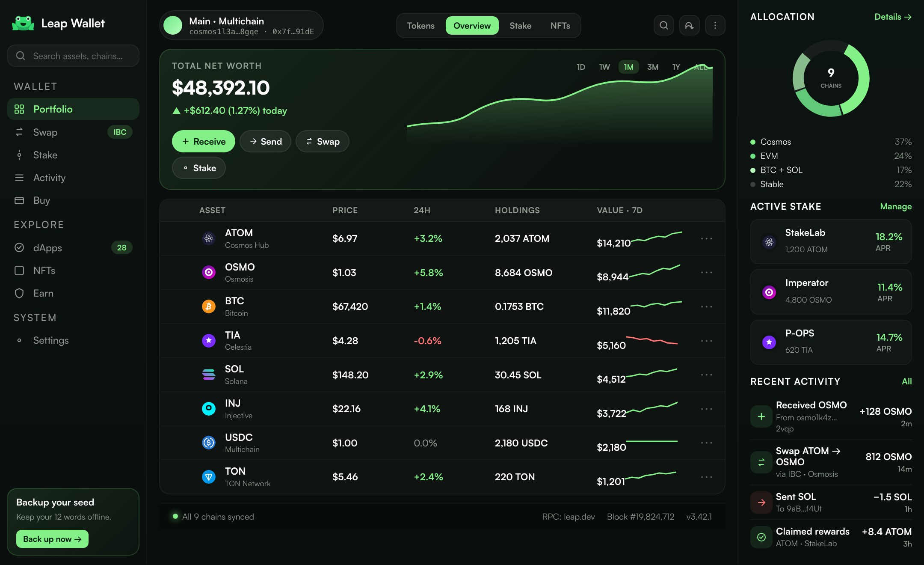Select the 3M chart range

pyautogui.click(x=653, y=67)
